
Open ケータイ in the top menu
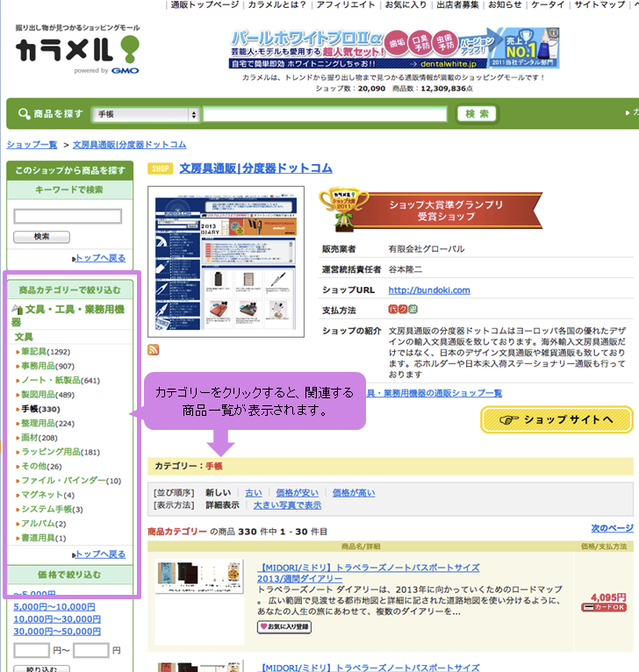pyautogui.click(x=548, y=4)
